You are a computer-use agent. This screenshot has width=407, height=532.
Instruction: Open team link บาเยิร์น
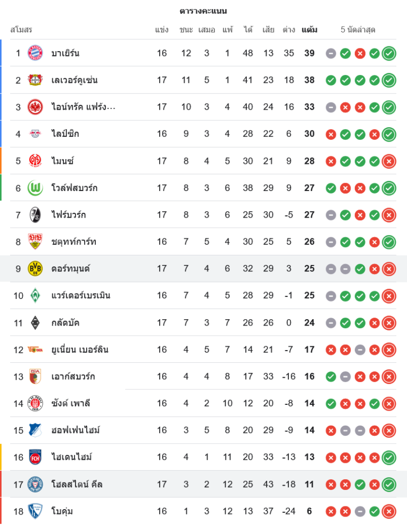[65, 53]
